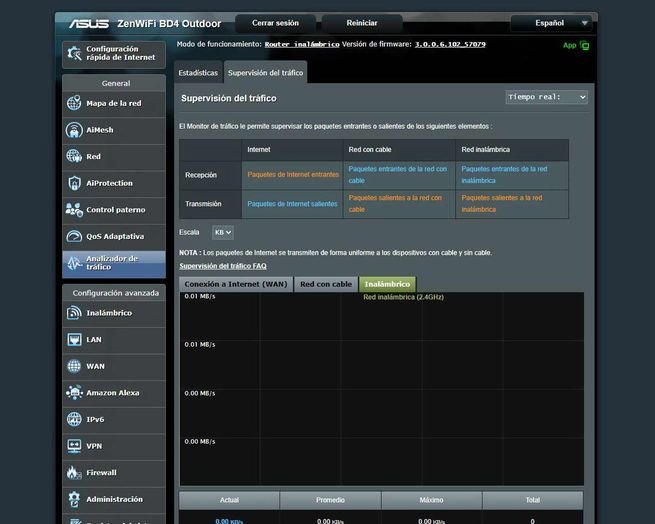Click the QoS Adaptativa gauge icon

click(x=74, y=236)
